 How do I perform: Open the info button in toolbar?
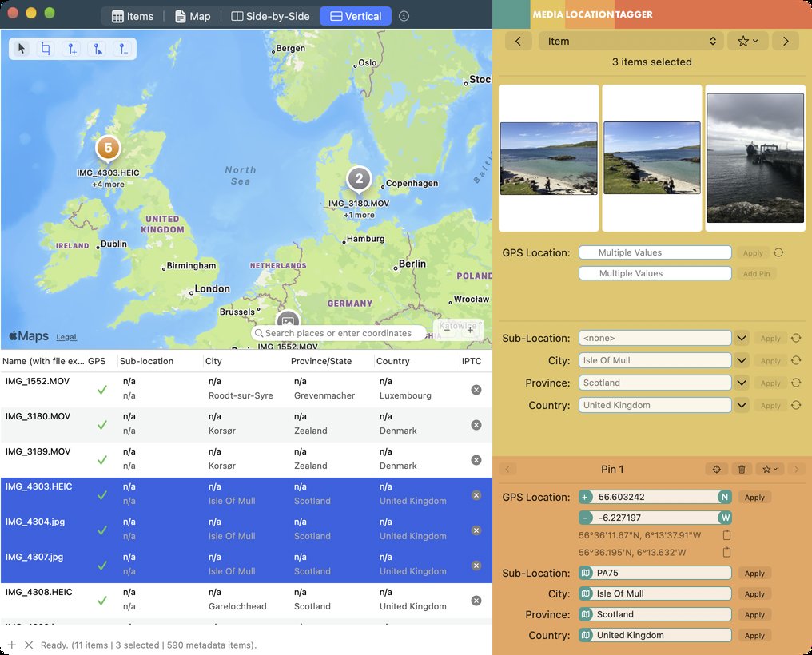click(404, 16)
